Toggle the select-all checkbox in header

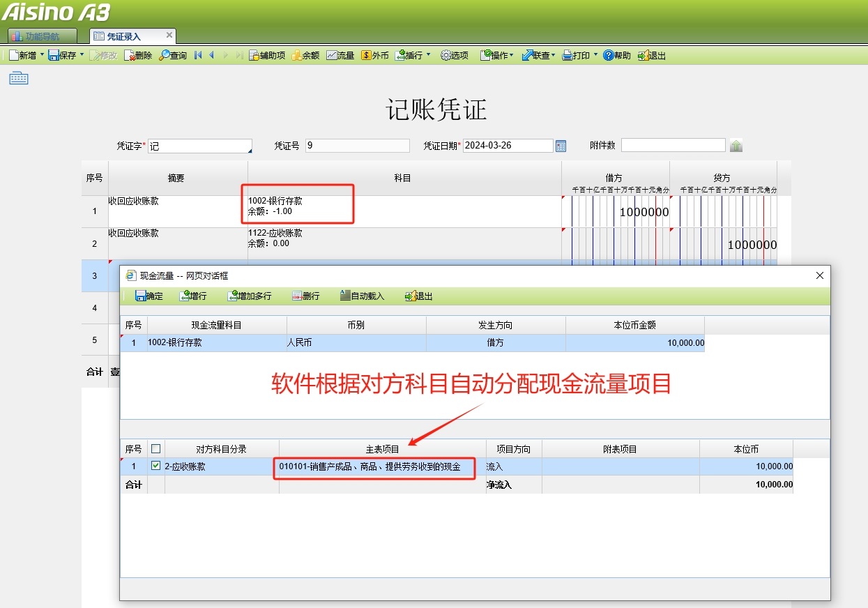coord(156,448)
